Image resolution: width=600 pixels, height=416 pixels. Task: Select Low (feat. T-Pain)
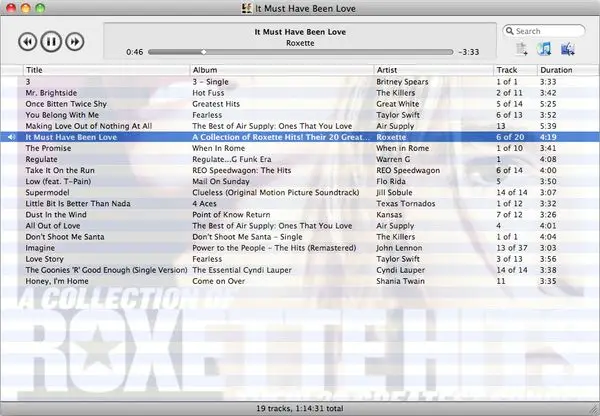point(58,181)
